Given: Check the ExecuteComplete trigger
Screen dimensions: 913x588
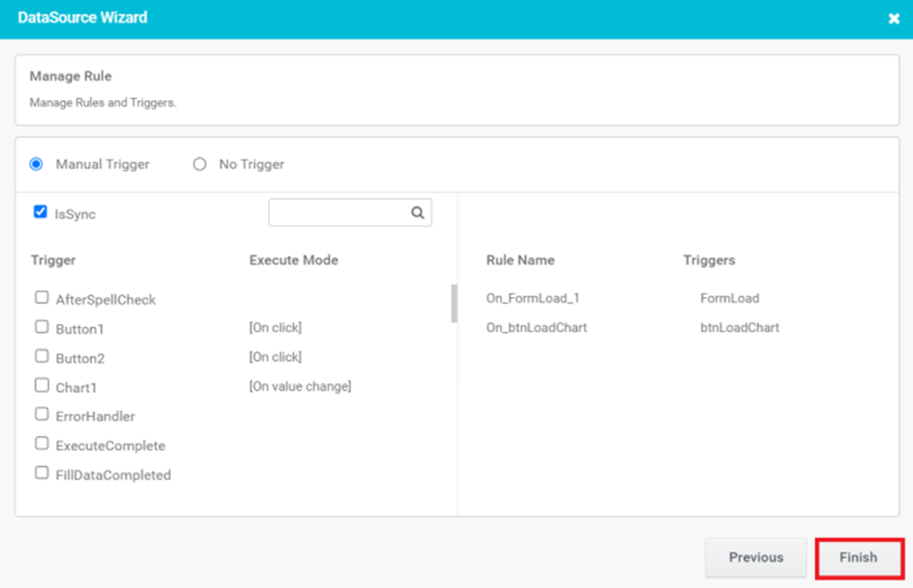Looking at the screenshot, I should [42, 443].
